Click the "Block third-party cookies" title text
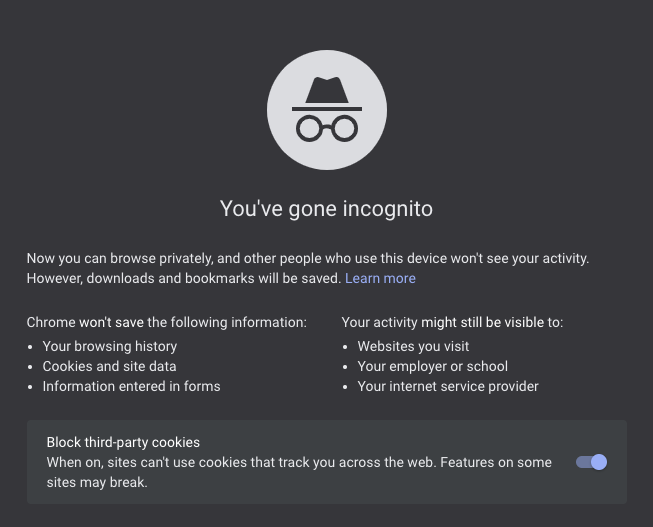653x527 pixels. (x=123, y=442)
